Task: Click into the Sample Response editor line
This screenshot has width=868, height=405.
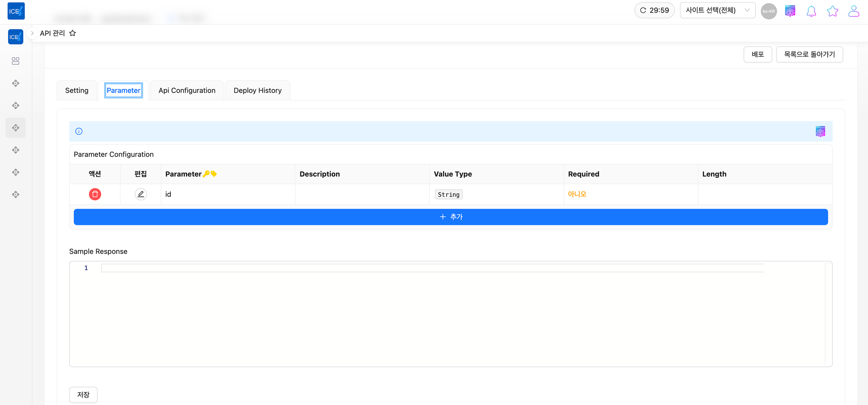Action: [432, 268]
